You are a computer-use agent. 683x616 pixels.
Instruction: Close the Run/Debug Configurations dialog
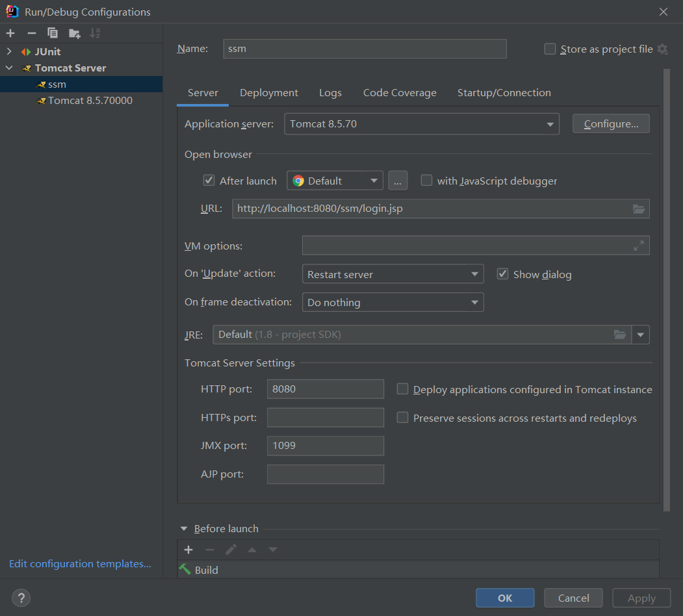coord(664,12)
